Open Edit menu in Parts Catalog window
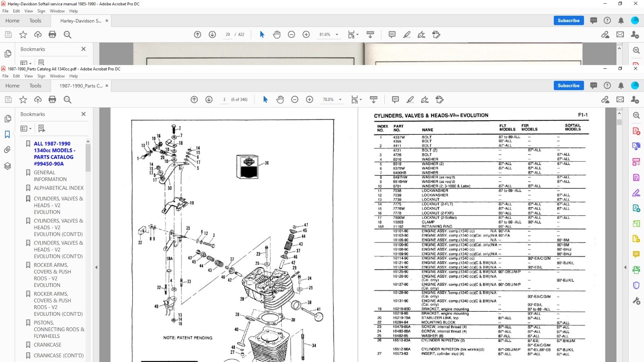Screen dimensions: 644x362 pos(16,76)
